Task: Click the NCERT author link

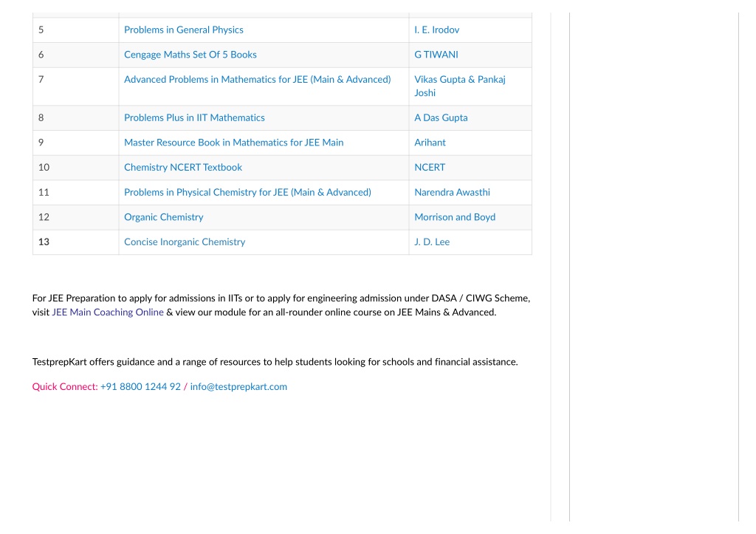Action: [x=430, y=168]
